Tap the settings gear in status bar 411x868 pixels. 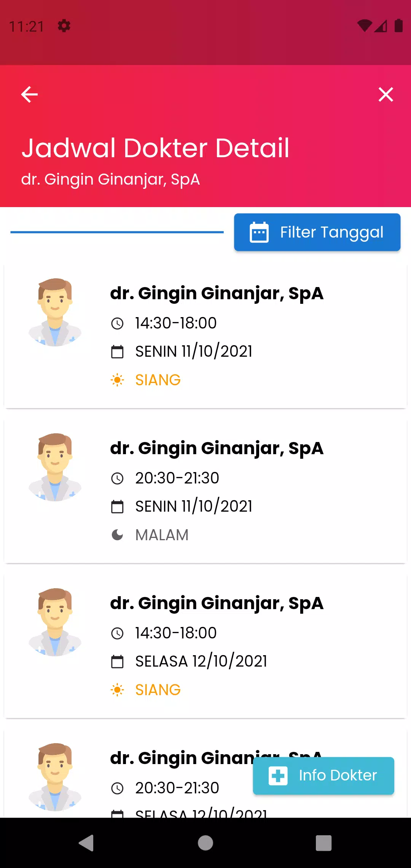[64, 26]
